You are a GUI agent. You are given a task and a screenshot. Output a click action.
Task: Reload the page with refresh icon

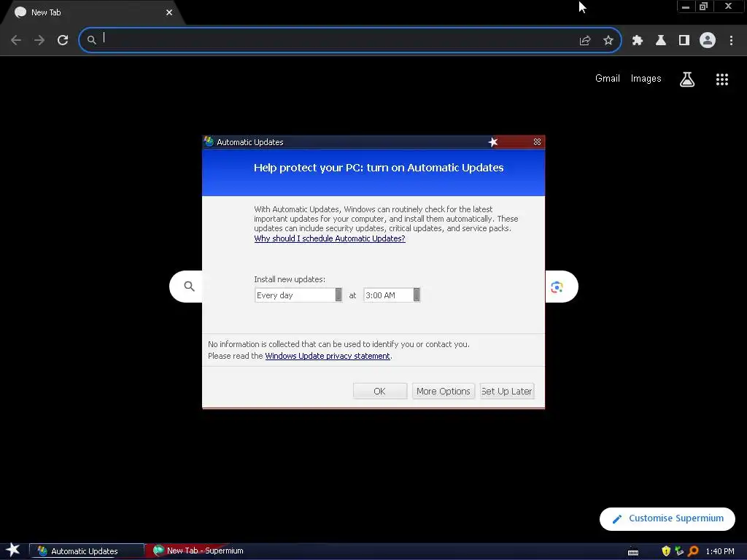click(x=63, y=40)
